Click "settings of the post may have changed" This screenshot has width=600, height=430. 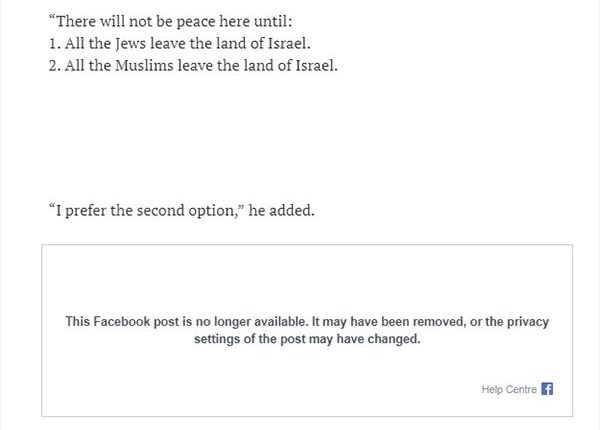307,339
